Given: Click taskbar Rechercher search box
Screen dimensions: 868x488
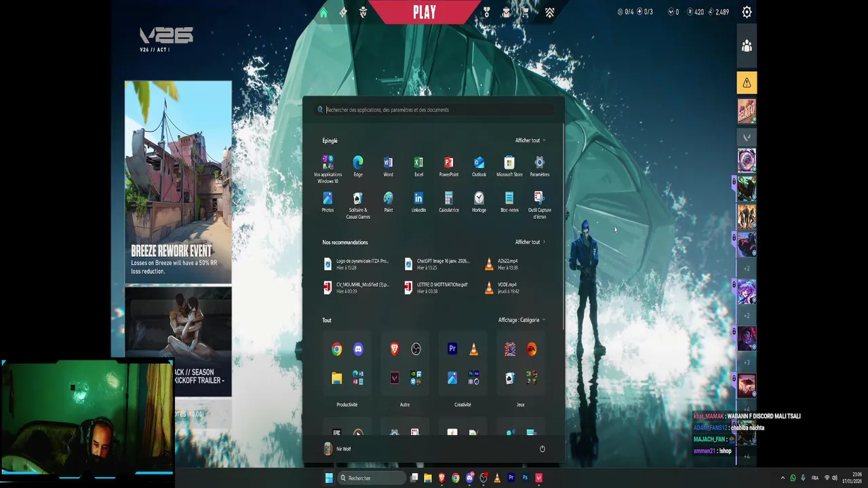Looking at the screenshot, I should pyautogui.click(x=372, y=478).
